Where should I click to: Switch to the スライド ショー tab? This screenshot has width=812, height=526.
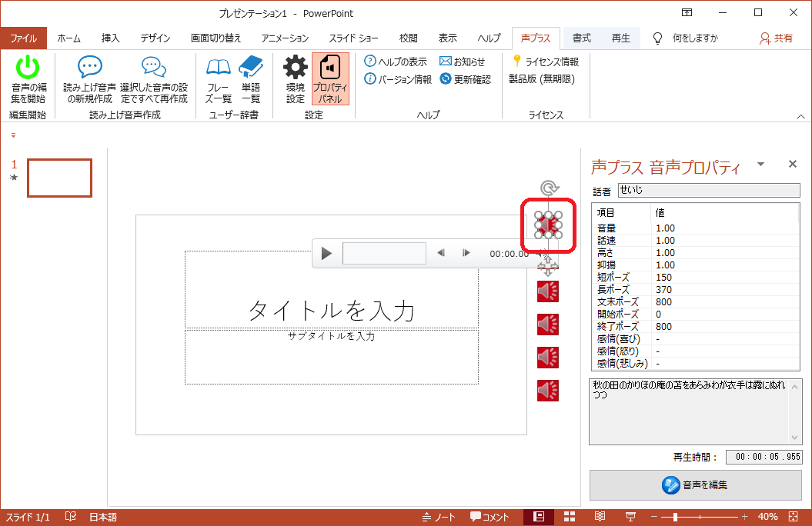pos(354,38)
